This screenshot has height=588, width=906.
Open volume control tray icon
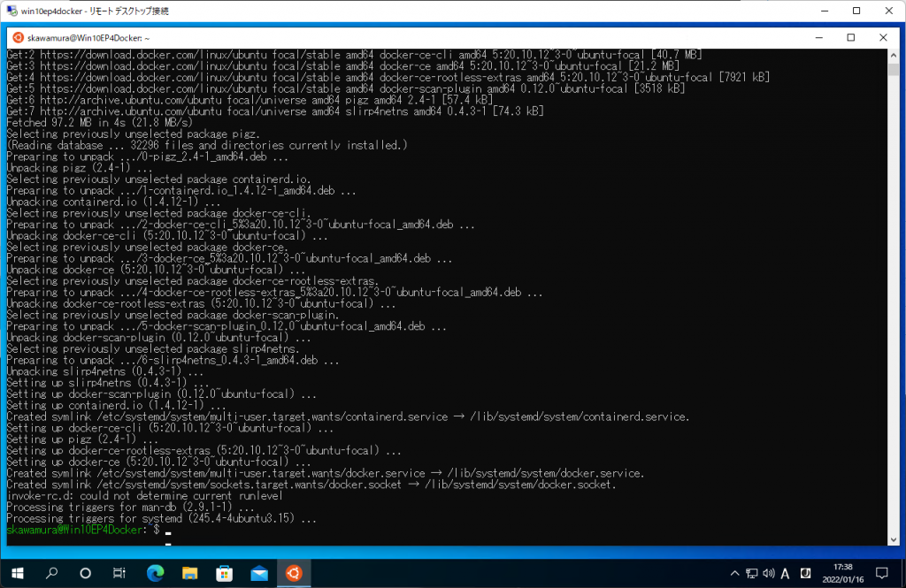pos(768,573)
